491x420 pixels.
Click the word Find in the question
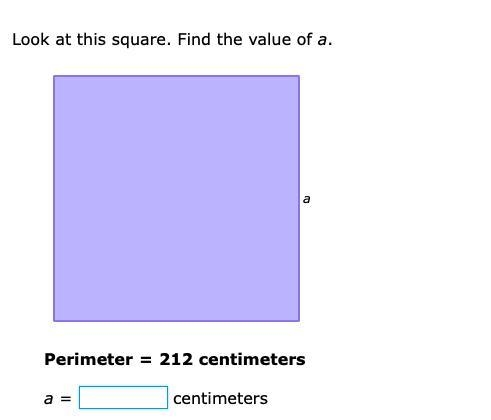pyautogui.click(x=194, y=39)
